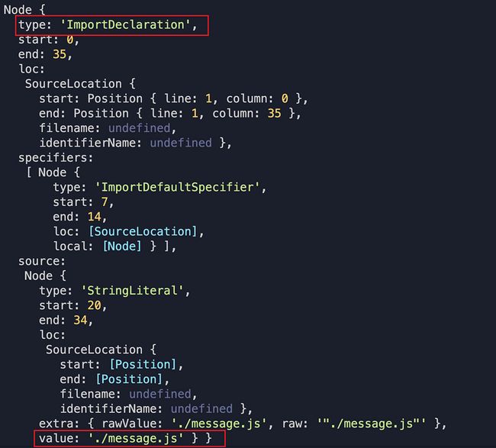Click the 'end: [Position]' collapsed reference
Screen dimensions: 496x448
tap(129, 379)
